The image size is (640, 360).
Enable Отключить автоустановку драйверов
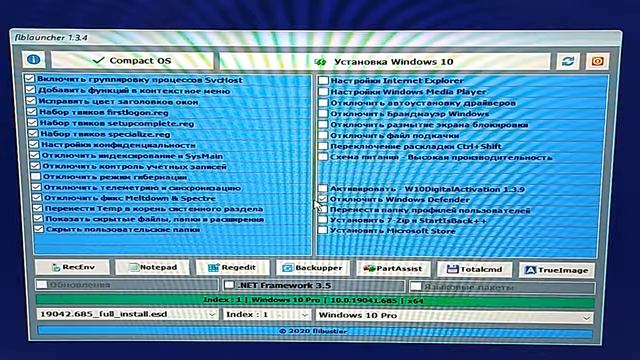point(323,102)
